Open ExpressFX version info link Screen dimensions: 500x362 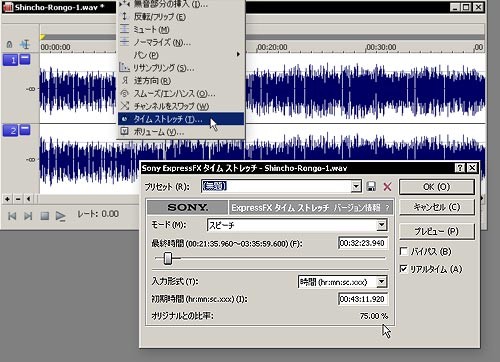click(357, 208)
